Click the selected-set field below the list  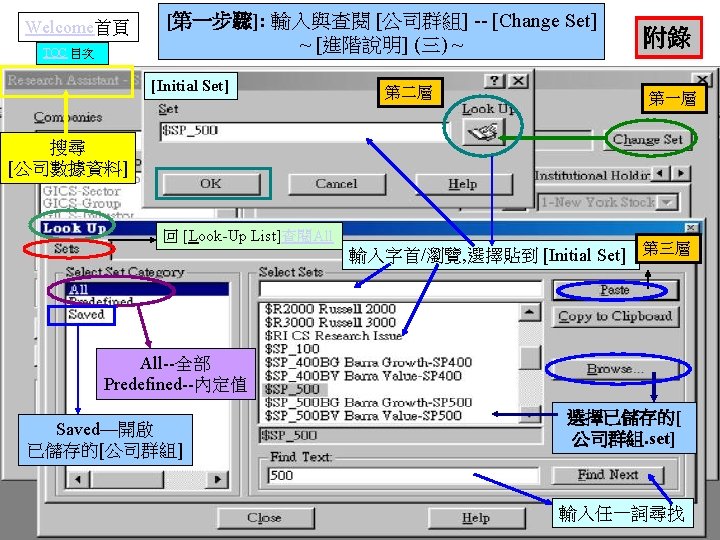point(401,435)
